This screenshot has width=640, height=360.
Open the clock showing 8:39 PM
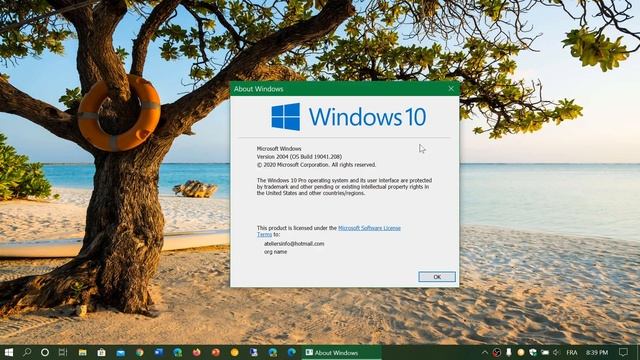[x=597, y=352]
